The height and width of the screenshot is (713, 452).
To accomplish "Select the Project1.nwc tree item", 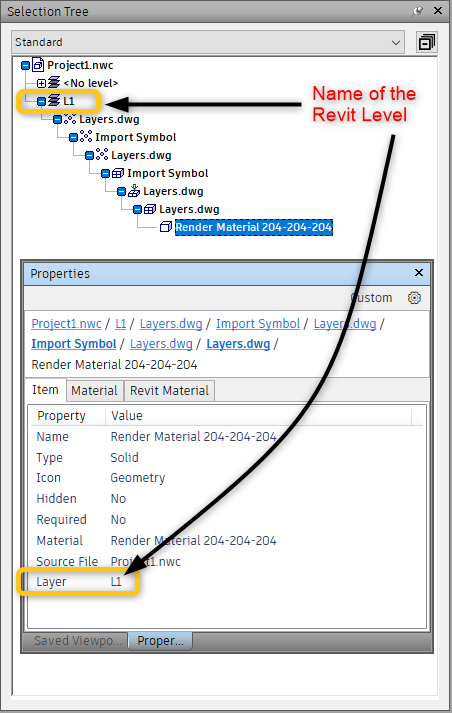I will pos(80,65).
